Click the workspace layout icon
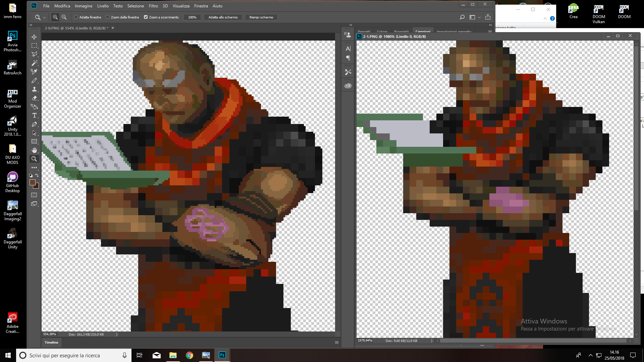644x362 pixels. [472, 17]
